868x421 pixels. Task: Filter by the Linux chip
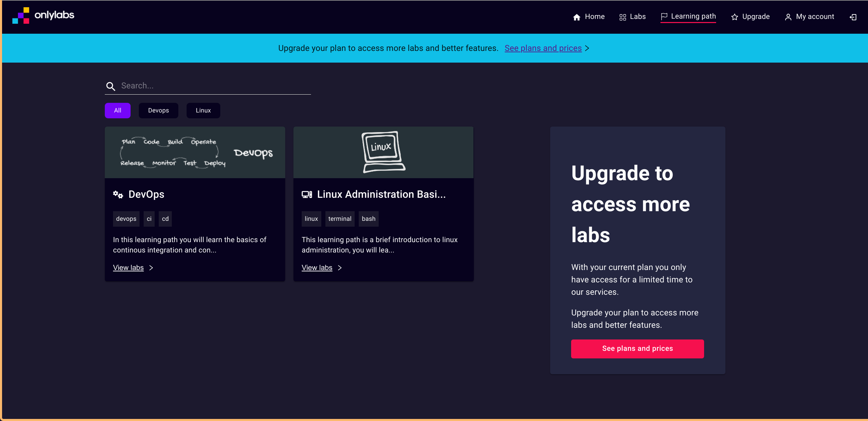tap(203, 110)
